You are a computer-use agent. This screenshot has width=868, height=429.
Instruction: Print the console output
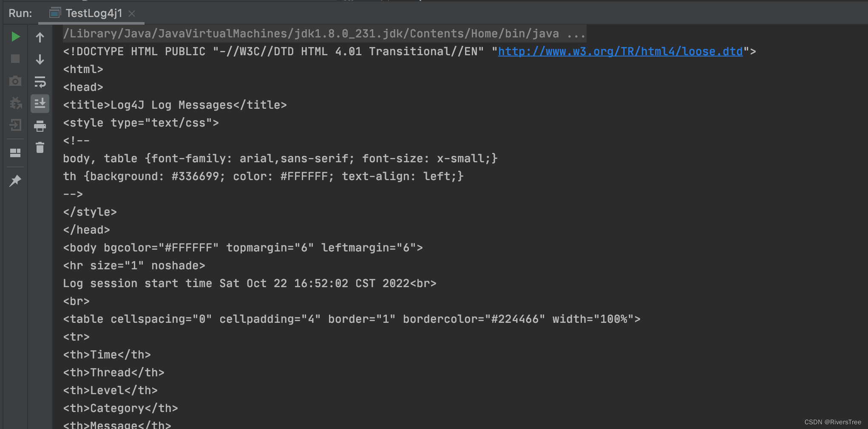coord(40,126)
